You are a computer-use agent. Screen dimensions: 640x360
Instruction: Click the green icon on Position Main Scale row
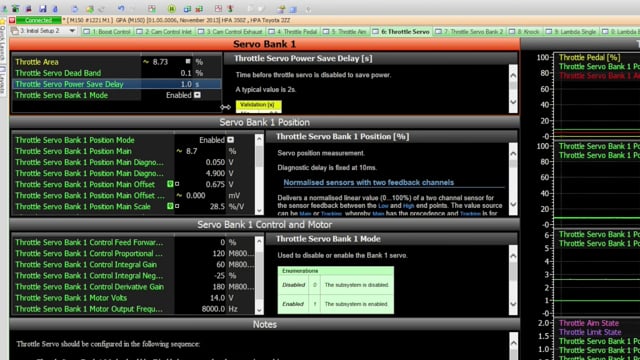tap(170, 206)
